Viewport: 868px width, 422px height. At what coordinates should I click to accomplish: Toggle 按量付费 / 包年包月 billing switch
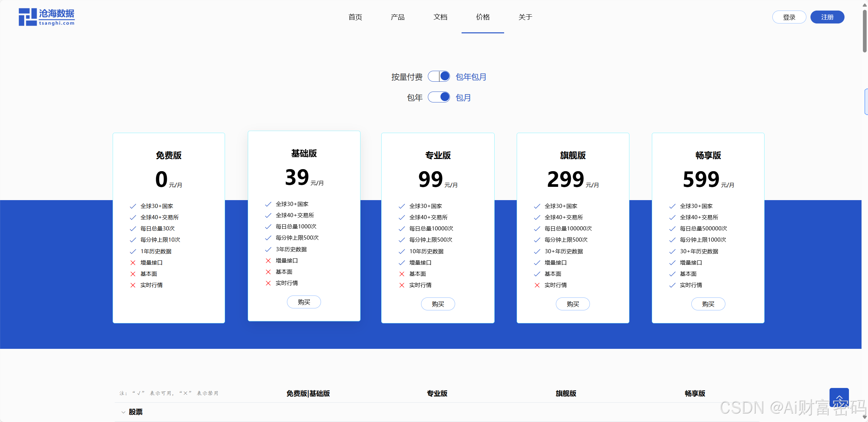point(439,77)
